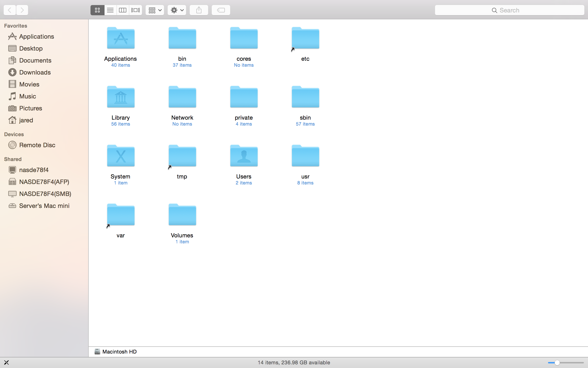
Task: Select the cores folder icon
Action: point(244,38)
